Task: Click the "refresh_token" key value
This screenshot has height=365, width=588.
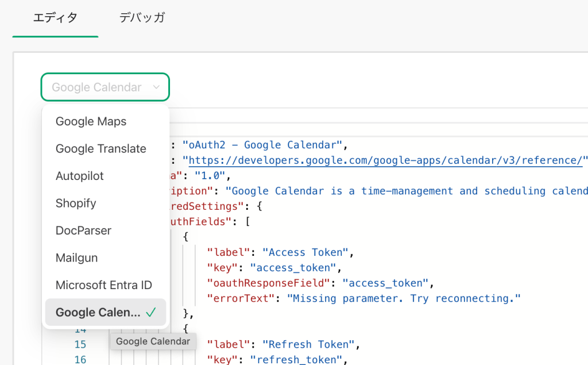Action: (x=296, y=360)
